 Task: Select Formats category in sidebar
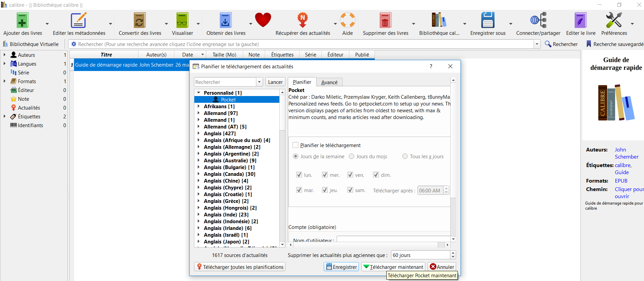pyautogui.click(x=27, y=81)
